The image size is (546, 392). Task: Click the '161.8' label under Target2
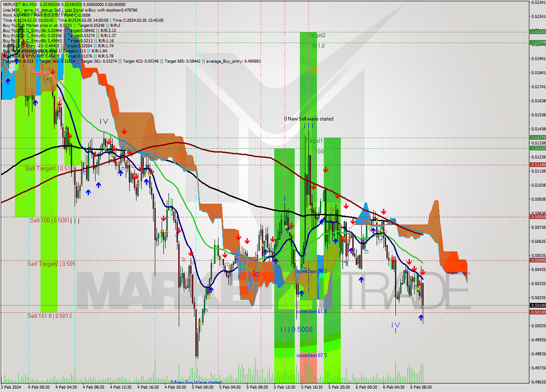pyautogui.click(x=318, y=46)
